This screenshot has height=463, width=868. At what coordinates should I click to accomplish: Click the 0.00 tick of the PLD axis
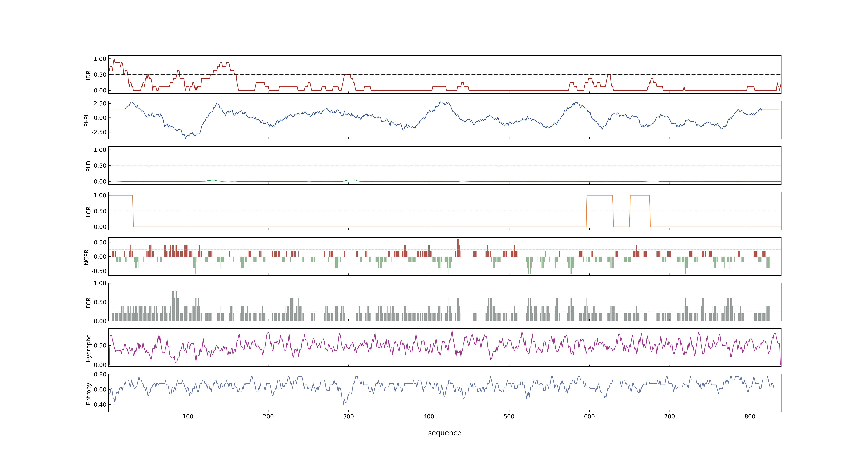(100, 182)
